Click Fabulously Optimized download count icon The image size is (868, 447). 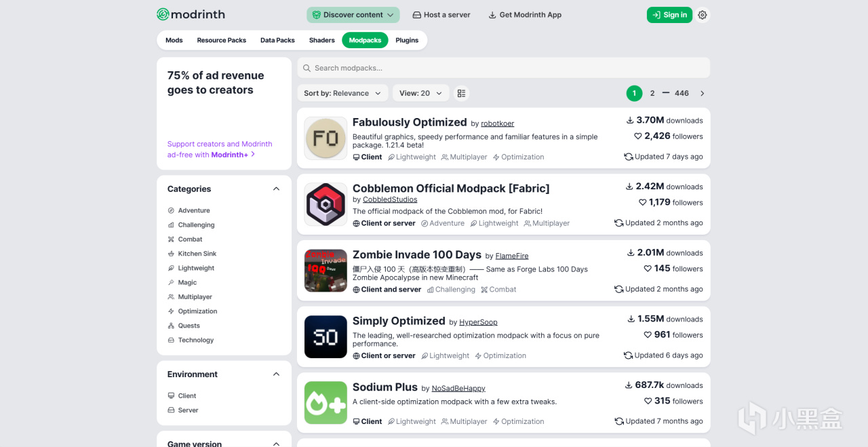(x=630, y=120)
